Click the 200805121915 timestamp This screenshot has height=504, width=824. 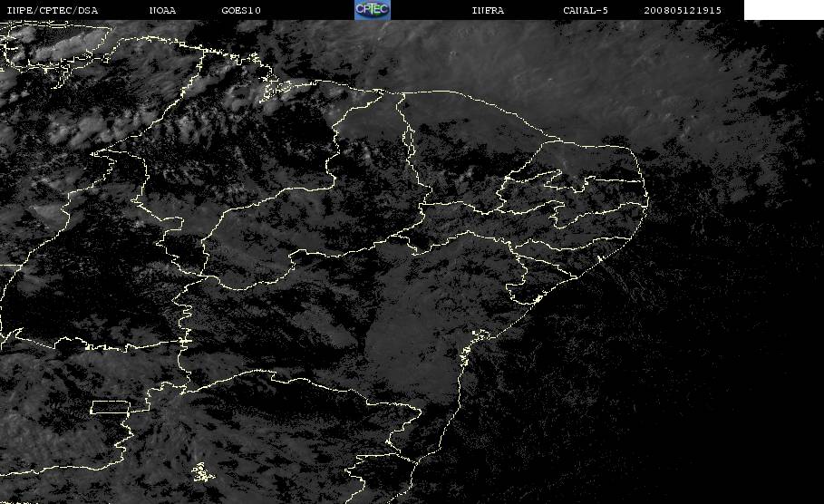pos(683,10)
